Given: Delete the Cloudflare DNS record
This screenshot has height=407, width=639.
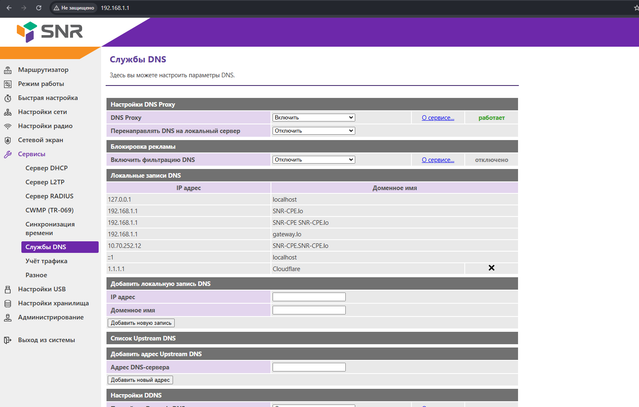Looking at the screenshot, I should click(x=491, y=268).
